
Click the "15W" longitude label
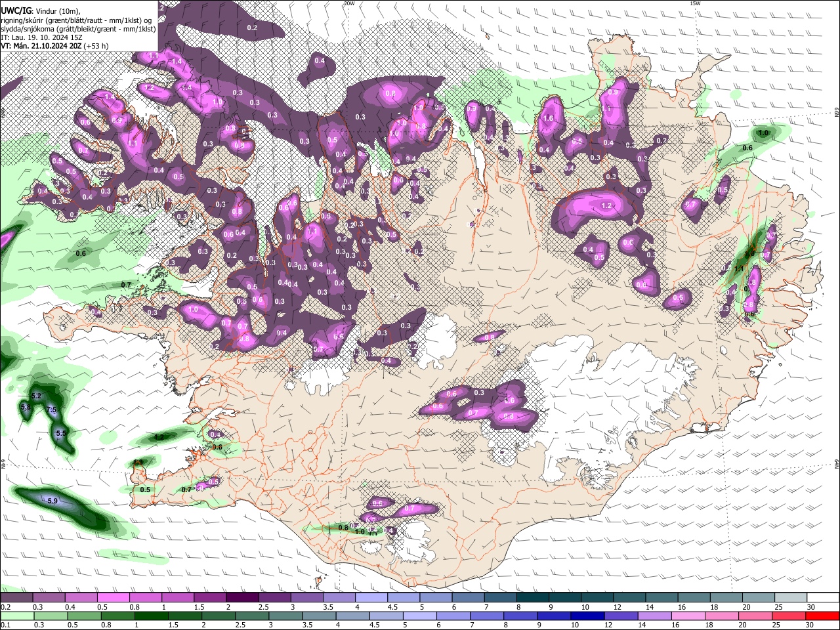coord(696,3)
